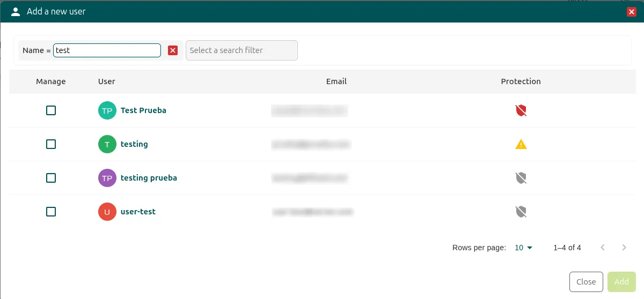The image size is (644, 299).
Task: Check the Manage box for user-test
Action: (51, 212)
